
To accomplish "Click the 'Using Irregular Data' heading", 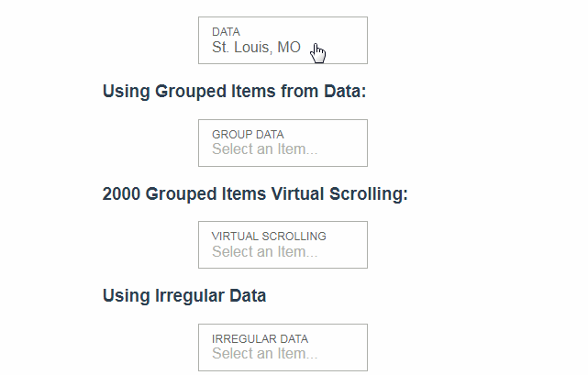I will click(x=184, y=296).
